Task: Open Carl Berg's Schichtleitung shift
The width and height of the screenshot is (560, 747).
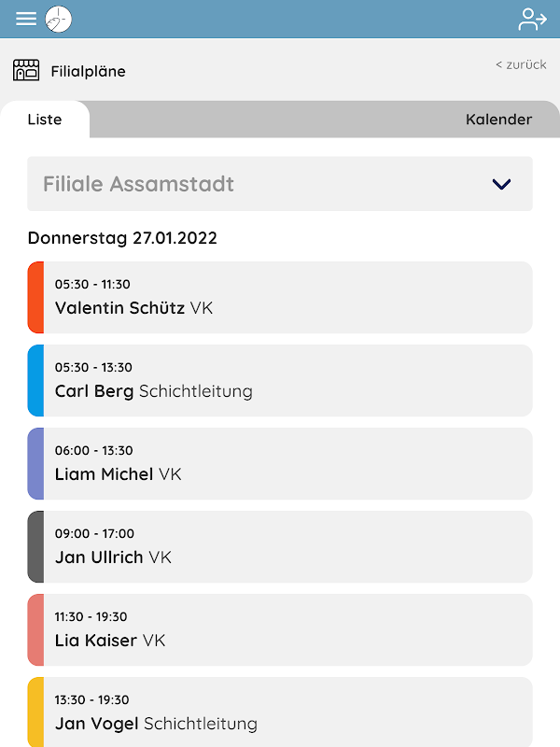Action: (280, 381)
